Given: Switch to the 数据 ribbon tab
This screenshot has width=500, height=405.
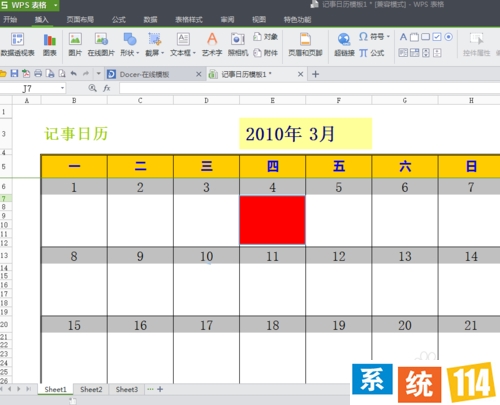Looking at the screenshot, I should click(x=150, y=20).
